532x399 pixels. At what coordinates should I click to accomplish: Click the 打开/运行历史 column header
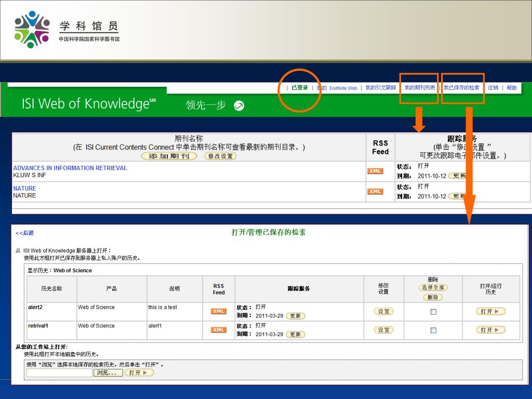pos(490,289)
